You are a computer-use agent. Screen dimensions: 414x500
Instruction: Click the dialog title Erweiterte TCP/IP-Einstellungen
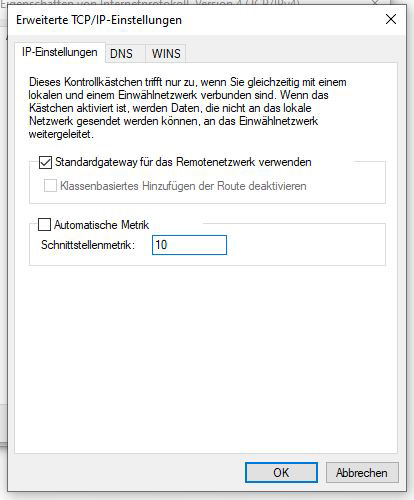tap(99, 20)
